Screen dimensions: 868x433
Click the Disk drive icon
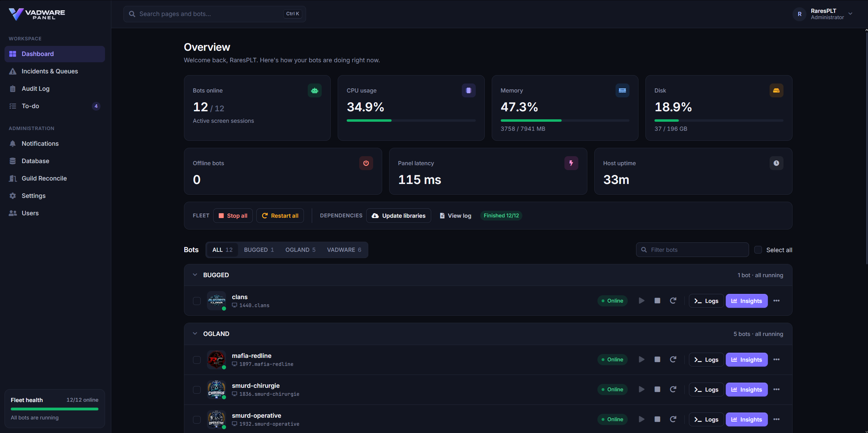pos(776,90)
